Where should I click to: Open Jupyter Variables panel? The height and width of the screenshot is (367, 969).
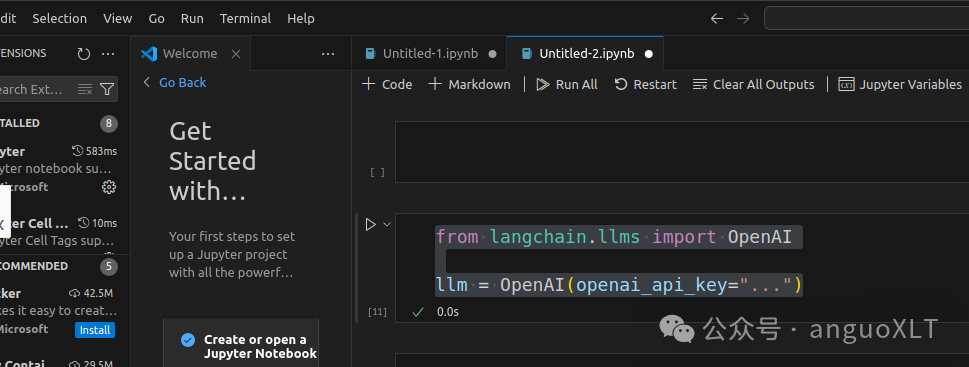pyautogui.click(x=900, y=85)
